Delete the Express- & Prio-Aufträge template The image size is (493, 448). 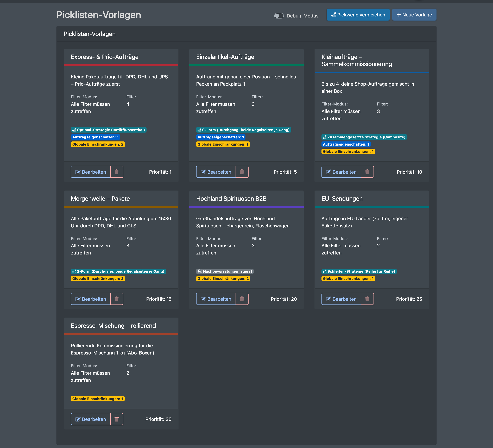117,172
